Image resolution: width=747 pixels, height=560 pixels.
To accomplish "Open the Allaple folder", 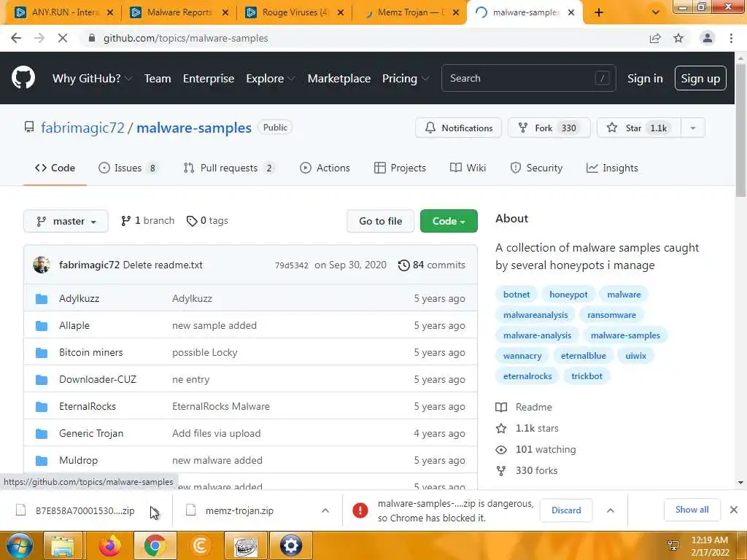I will pyautogui.click(x=74, y=325).
